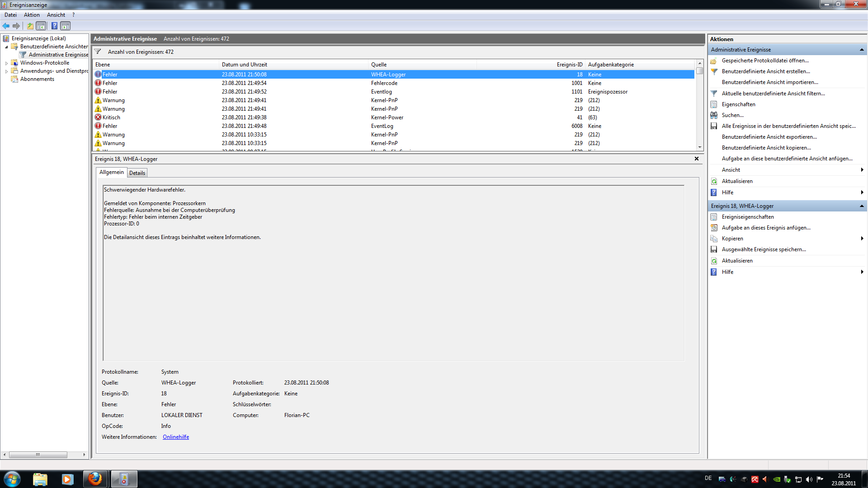Open Firefox from the taskbar
Viewport: 868px width, 488px height.
coord(95,479)
